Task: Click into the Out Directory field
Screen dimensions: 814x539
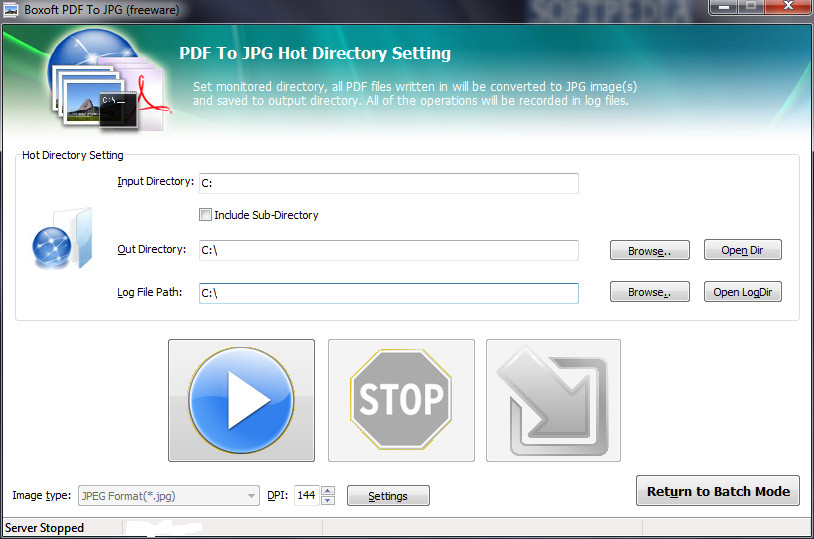Action: tap(389, 250)
